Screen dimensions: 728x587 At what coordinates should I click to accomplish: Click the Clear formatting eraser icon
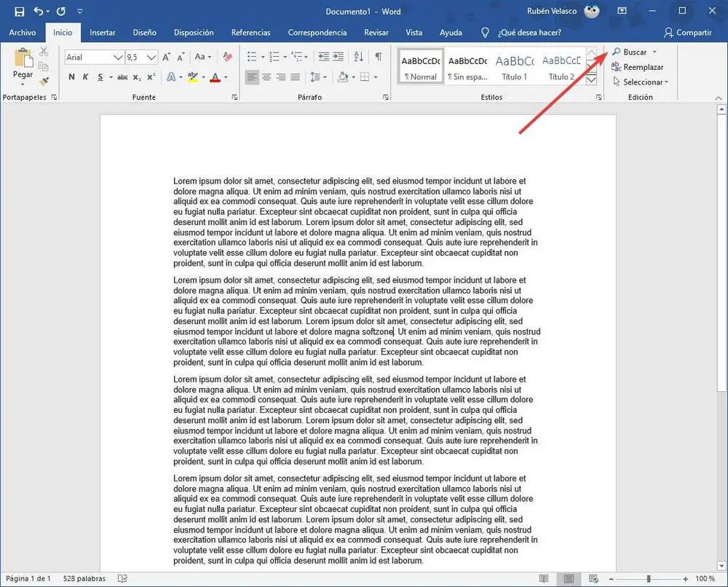pos(227,57)
